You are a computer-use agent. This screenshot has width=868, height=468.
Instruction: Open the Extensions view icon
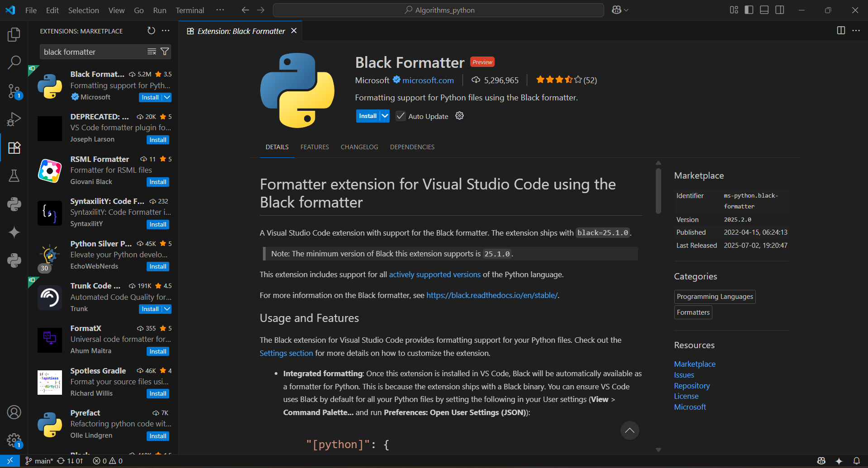14,147
